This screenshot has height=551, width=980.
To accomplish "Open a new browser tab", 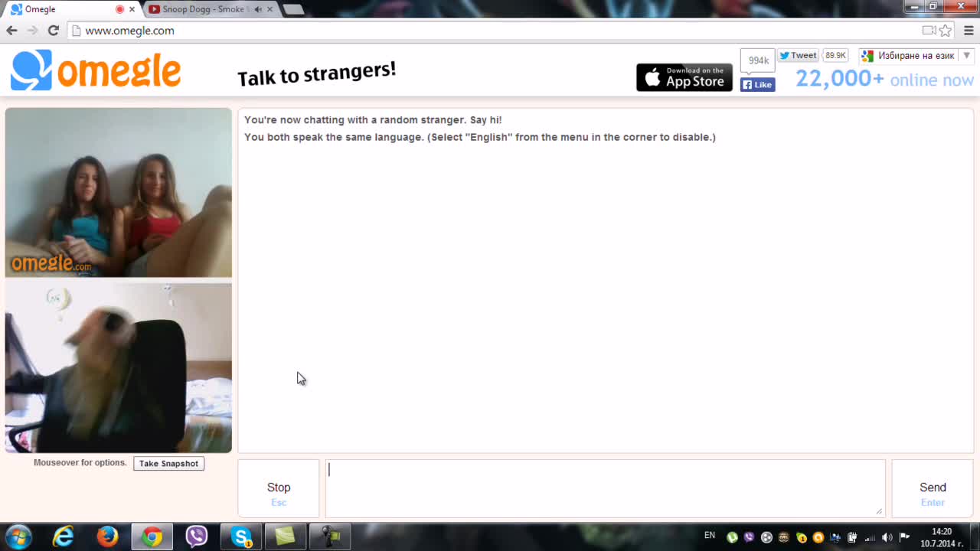I will (293, 9).
